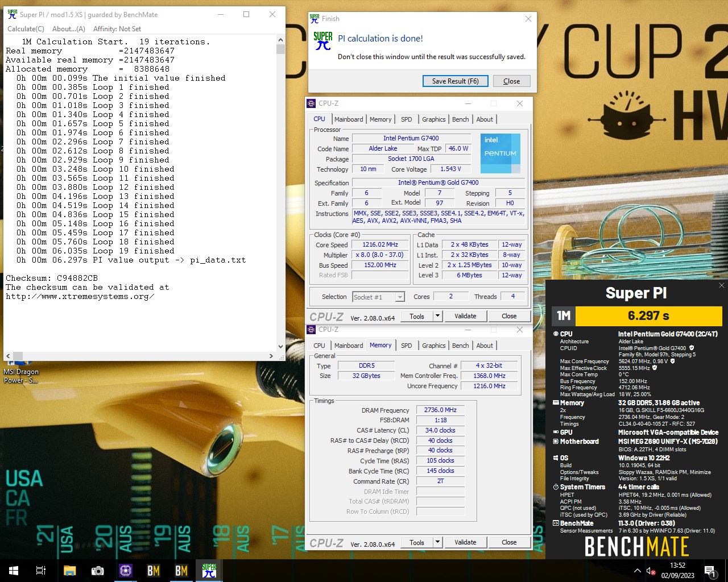The width and height of the screenshot is (728, 582).
Task: Open the second BenchMate taskbar icon
Action: [181, 571]
